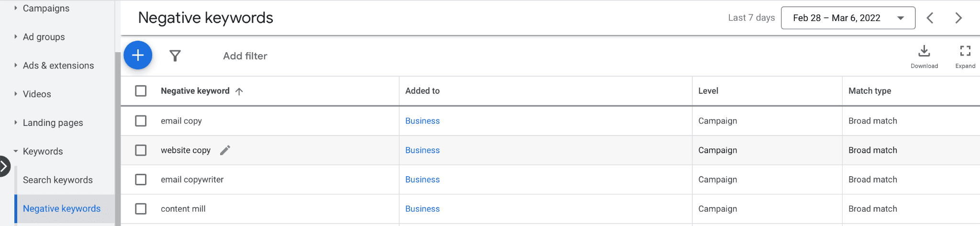The height and width of the screenshot is (226, 980).
Task: Select Negative keywords sidebar item
Action: click(x=62, y=209)
